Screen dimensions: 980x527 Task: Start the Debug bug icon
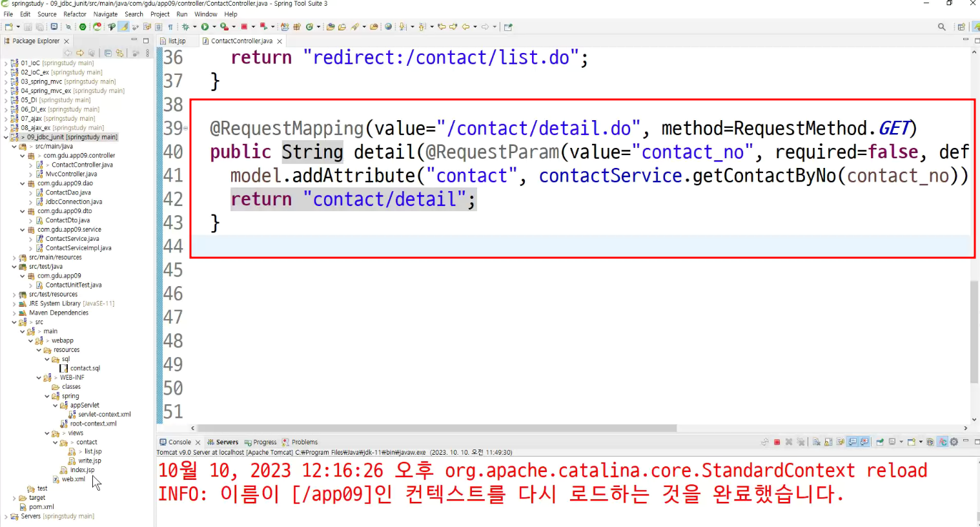tap(185, 26)
